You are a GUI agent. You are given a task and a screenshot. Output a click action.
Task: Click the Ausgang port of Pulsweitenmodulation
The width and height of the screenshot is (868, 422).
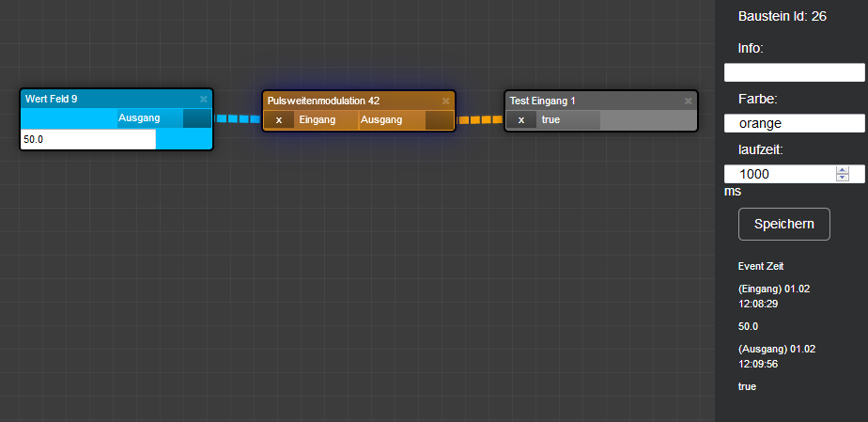(392, 120)
